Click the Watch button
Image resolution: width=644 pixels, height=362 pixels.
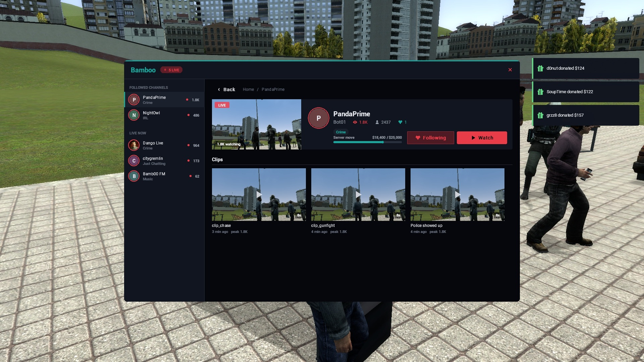482,138
